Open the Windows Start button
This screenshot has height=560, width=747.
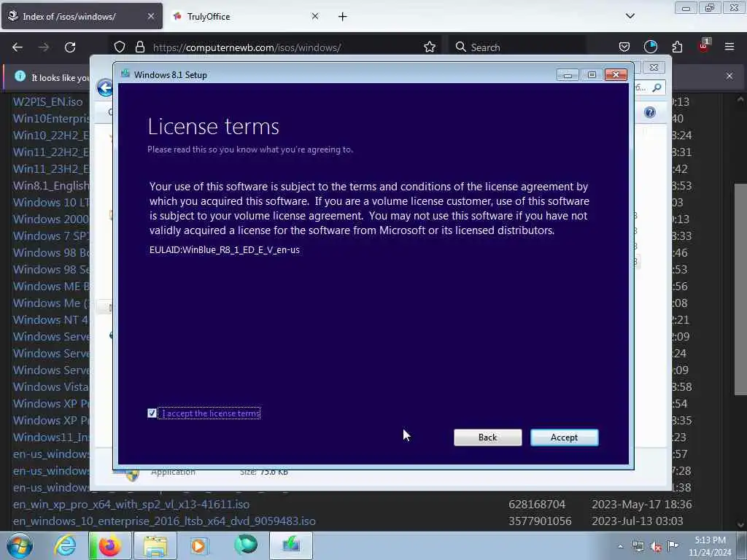20,545
